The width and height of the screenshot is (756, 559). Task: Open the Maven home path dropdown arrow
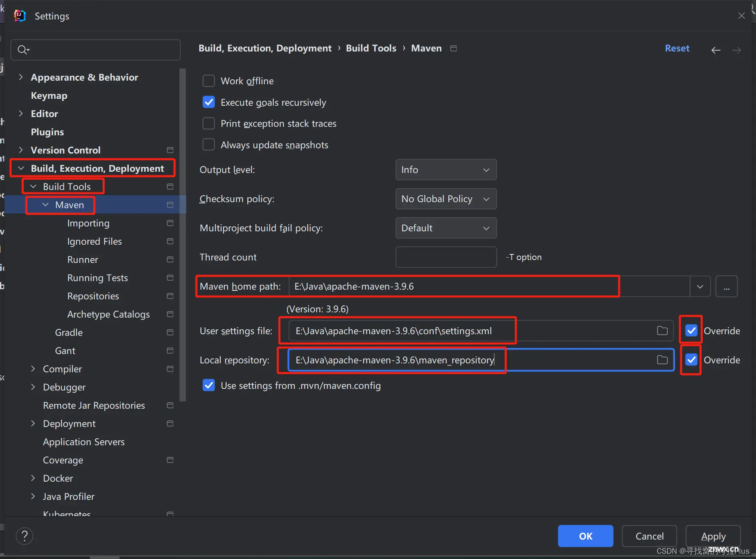700,286
